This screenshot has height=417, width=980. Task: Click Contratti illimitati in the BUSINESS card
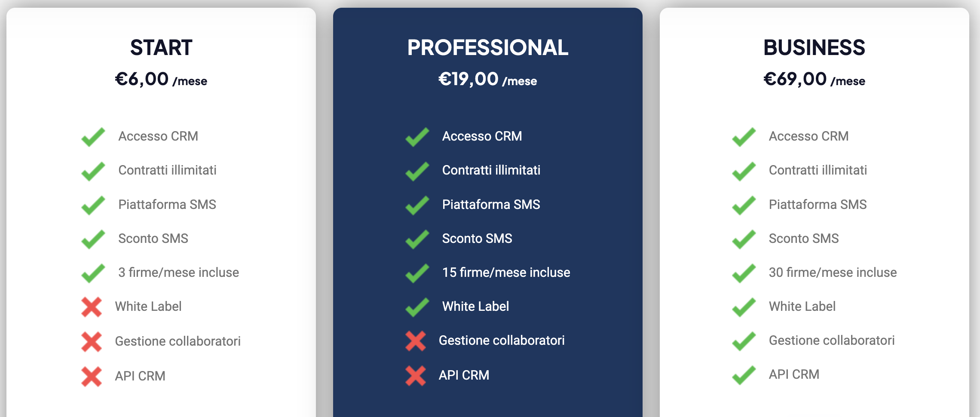click(x=818, y=170)
